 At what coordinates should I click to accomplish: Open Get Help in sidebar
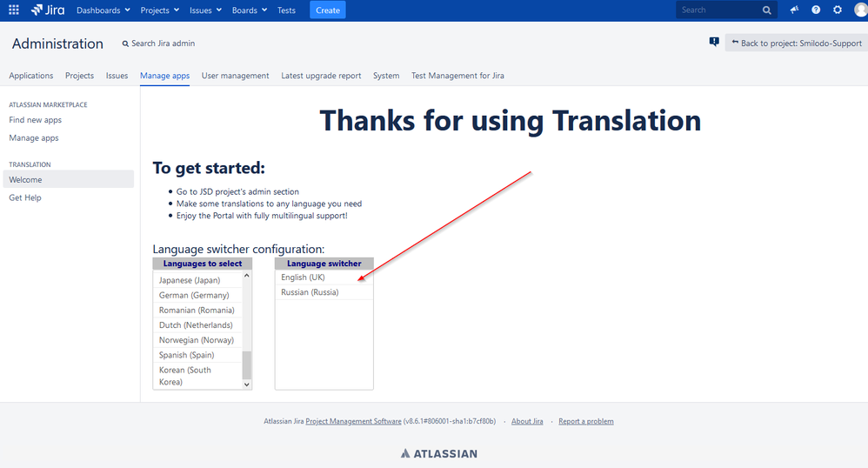point(25,197)
